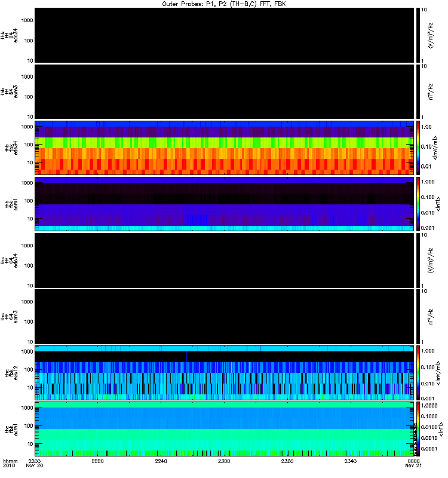Click the rainbow color bar beside thc fbk edc12
The height and width of the screenshot is (478, 448).
click(x=418, y=373)
